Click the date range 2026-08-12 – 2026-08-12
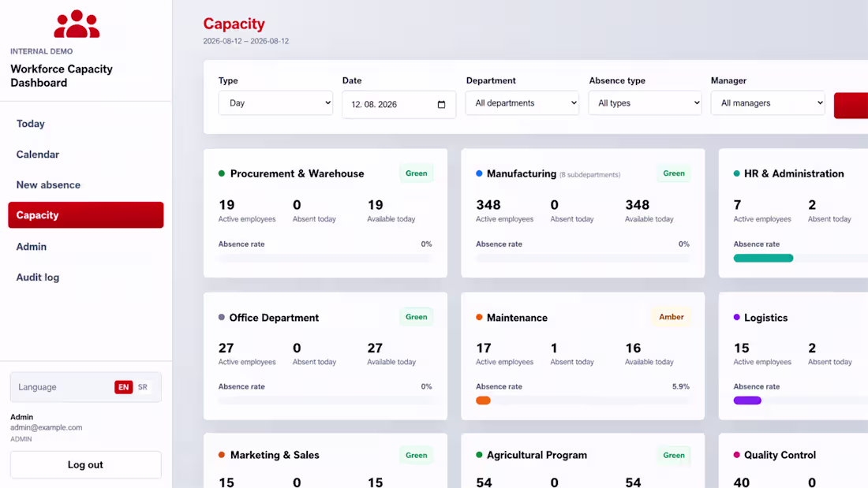This screenshot has height=488, width=868. (x=245, y=41)
